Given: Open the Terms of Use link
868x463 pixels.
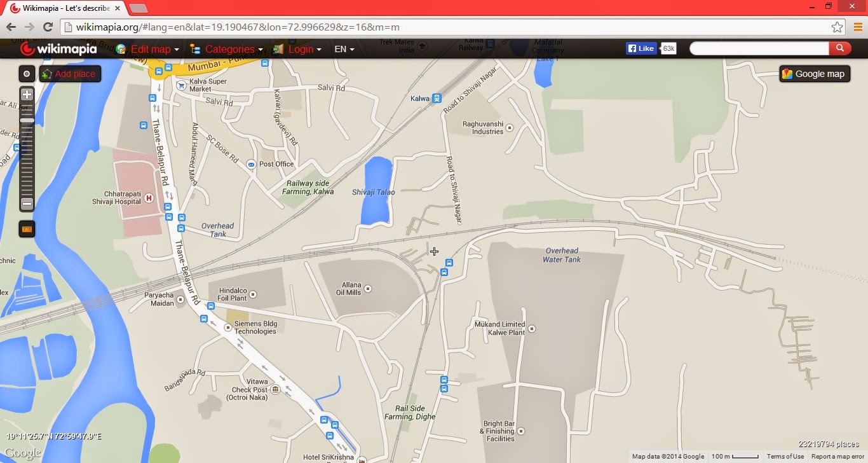Looking at the screenshot, I should pyautogui.click(x=785, y=457).
